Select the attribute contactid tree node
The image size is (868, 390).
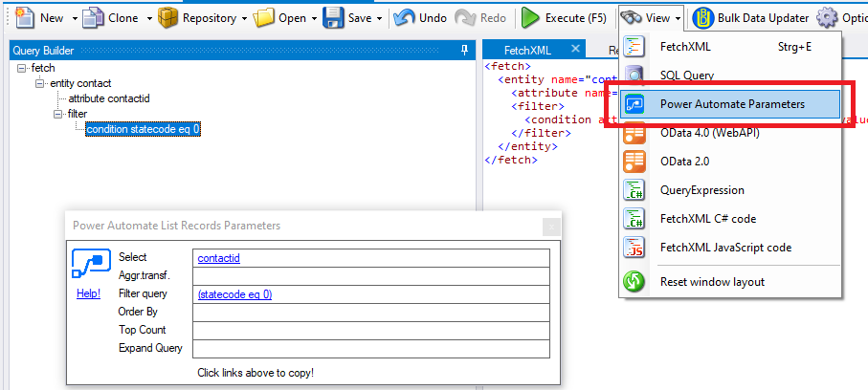[109, 98]
